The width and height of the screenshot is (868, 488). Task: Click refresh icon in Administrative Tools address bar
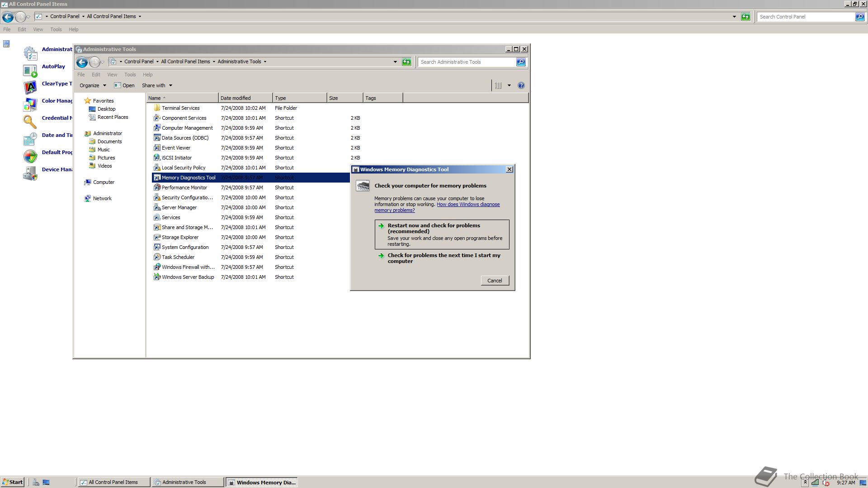(406, 62)
